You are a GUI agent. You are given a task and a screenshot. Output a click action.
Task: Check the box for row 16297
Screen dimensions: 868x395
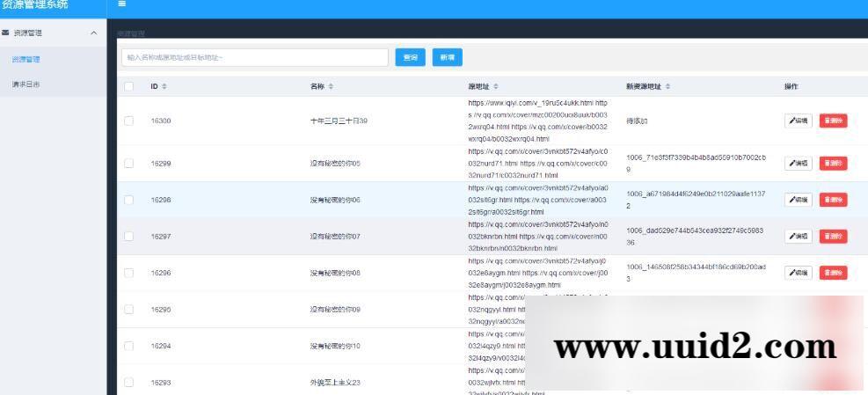pos(128,237)
